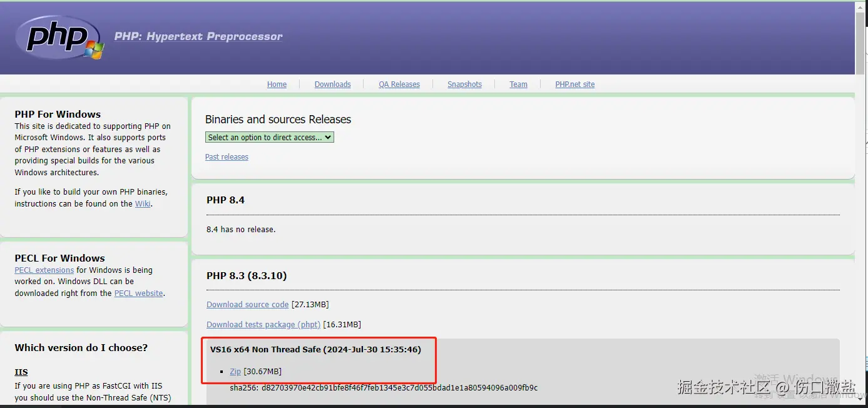
Task: Click 'PHP: Hypertext Preprocessor' header title
Action: pos(198,37)
